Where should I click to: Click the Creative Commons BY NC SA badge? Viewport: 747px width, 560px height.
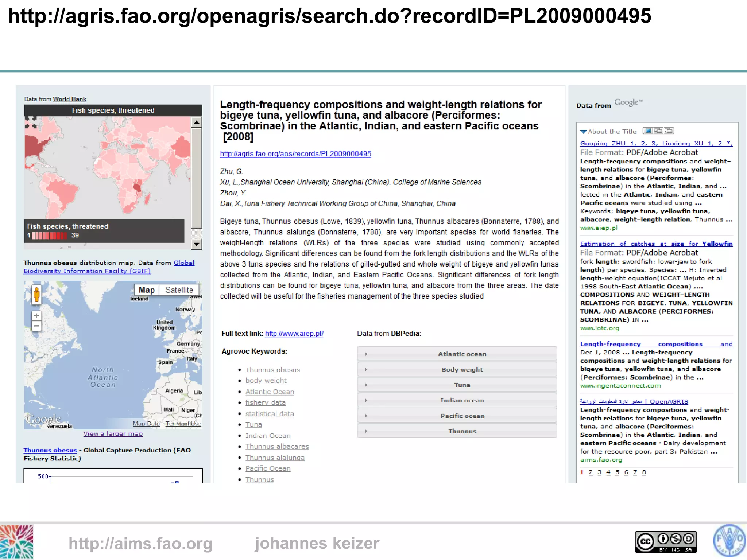tap(666, 542)
